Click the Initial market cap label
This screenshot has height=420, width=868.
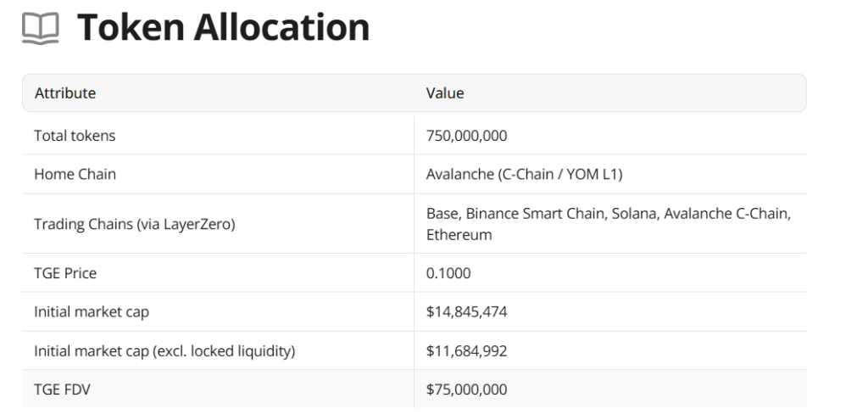pyautogui.click(x=92, y=311)
